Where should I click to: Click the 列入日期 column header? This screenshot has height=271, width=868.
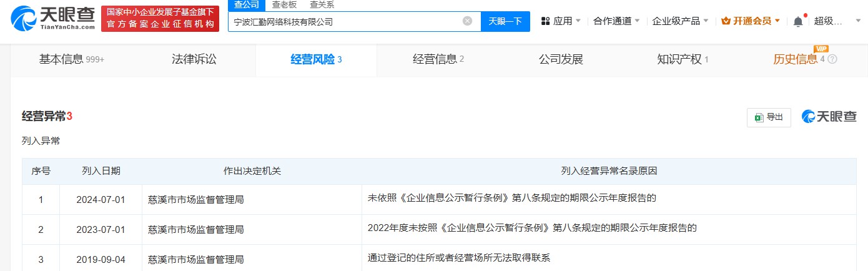tap(101, 170)
